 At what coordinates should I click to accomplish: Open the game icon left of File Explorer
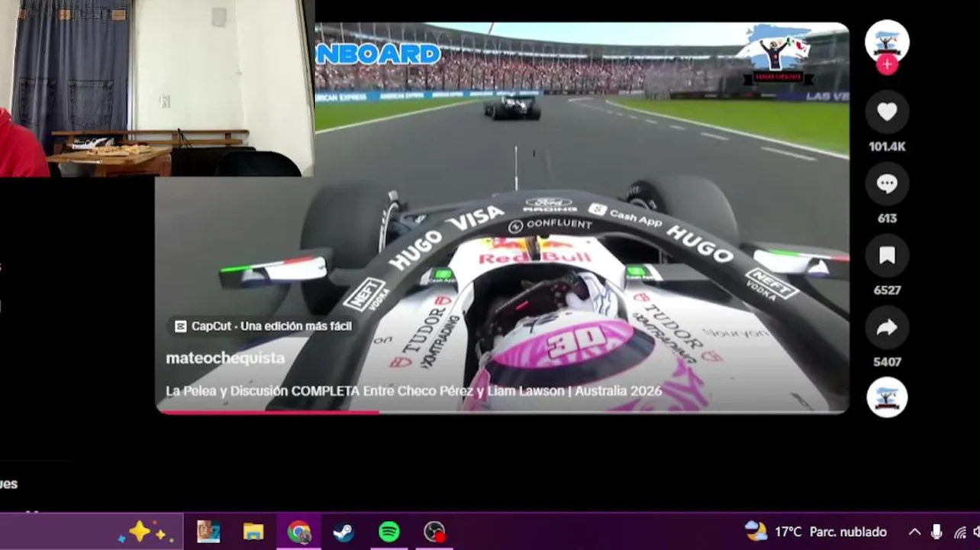point(208,532)
